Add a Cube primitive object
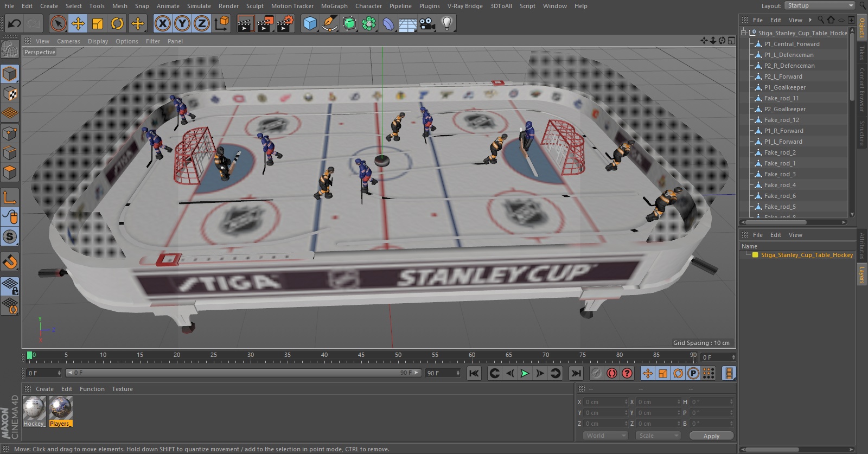The height and width of the screenshot is (454, 868). pos(310,23)
